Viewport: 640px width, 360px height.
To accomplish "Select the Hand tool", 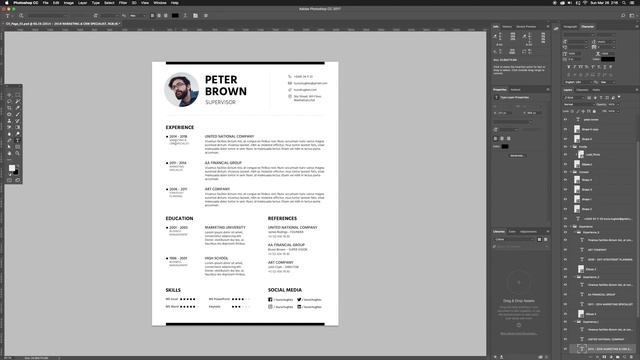I will tap(9, 153).
